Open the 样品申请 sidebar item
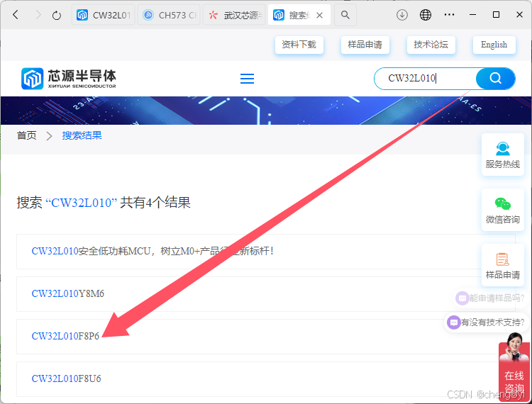Image resolution: width=532 pixels, height=404 pixels. 502,265
